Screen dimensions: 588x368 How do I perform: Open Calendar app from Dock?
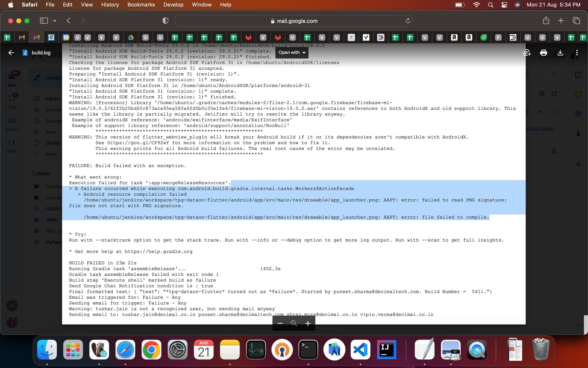204,350
